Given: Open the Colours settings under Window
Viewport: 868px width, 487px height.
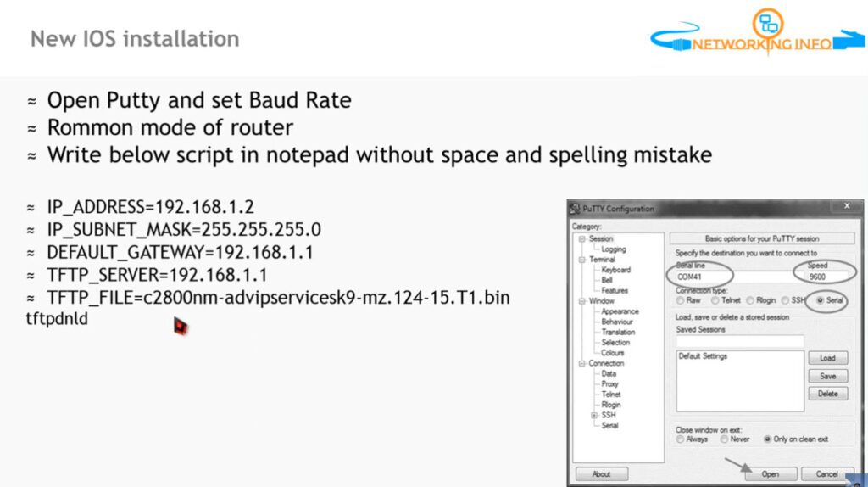Looking at the screenshot, I should coord(612,353).
